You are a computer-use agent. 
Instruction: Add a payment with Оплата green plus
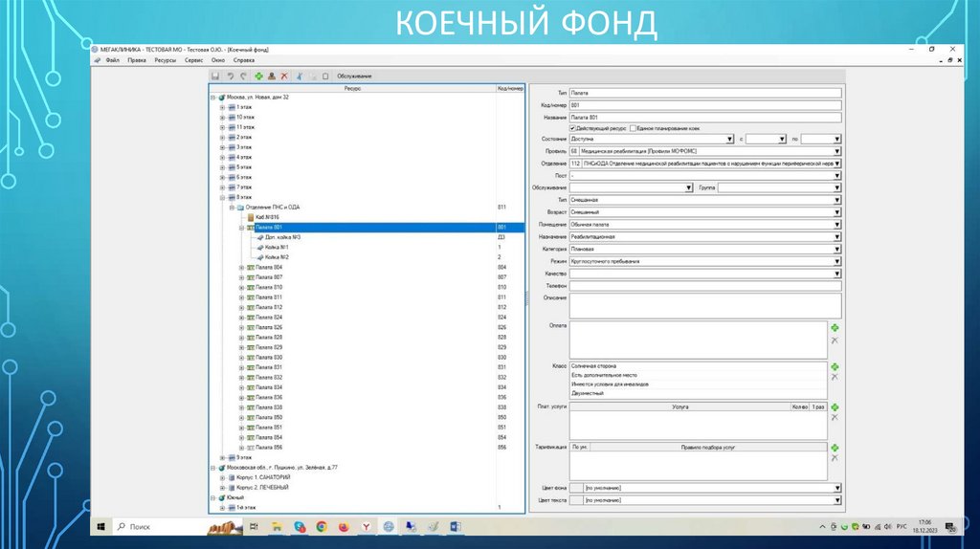pyautogui.click(x=835, y=327)
